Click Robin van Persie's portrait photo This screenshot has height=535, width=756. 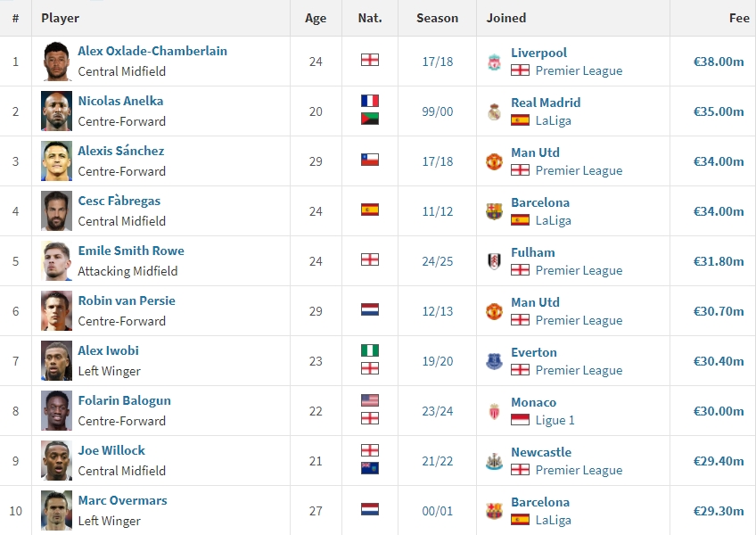[56, 310]
